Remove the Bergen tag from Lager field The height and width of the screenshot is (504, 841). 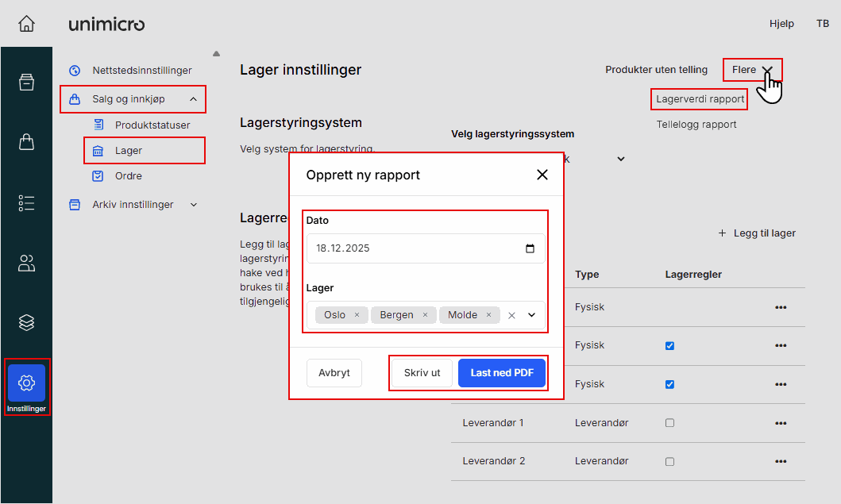coord(426,314)
